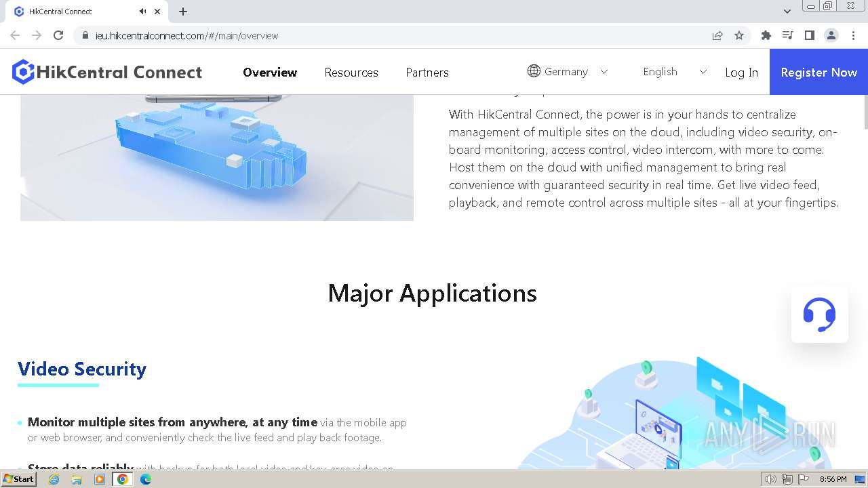The image size is (868, 488).
Task: Open the Windows Start menu
Action: coord(19,479)
